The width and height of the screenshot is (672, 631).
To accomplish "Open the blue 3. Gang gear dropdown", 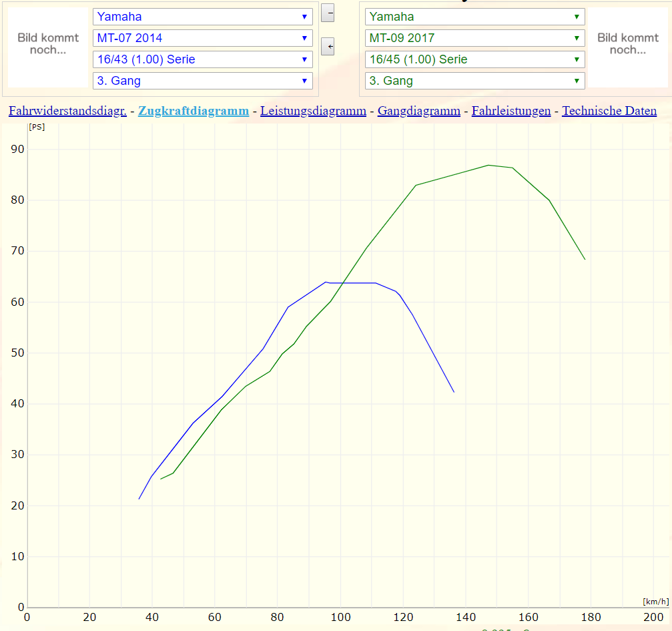I will (202, 81).
